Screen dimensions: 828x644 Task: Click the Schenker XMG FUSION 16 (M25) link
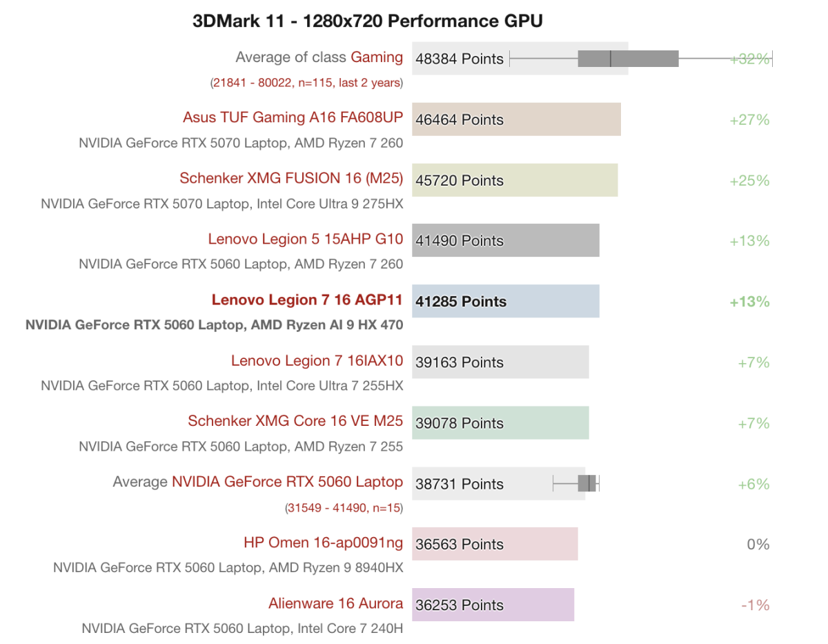tap(291, 178)
